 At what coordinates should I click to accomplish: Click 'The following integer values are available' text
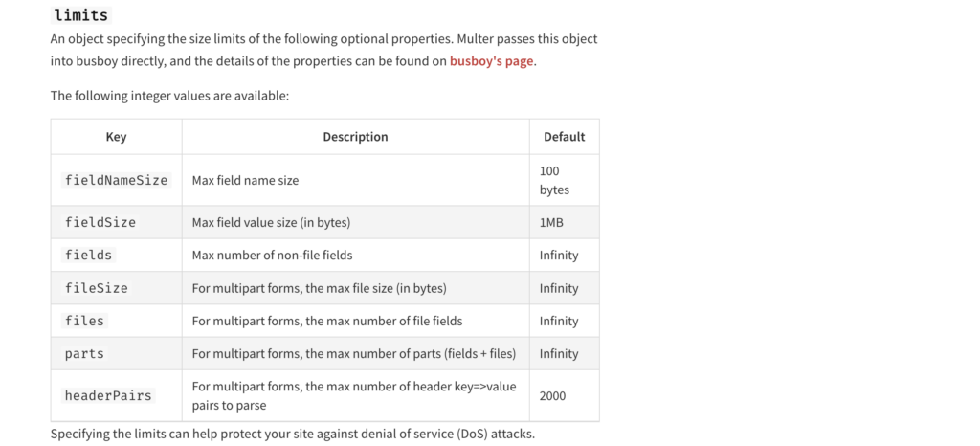tap(170, 97)
